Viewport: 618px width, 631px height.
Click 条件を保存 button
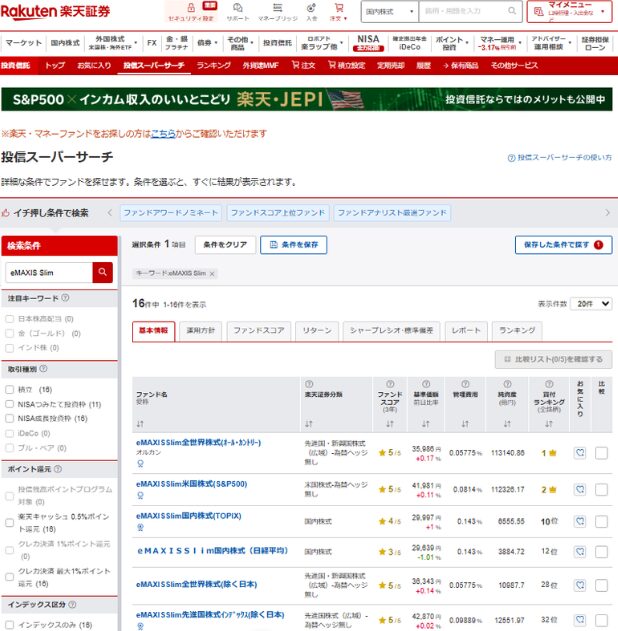293,245
